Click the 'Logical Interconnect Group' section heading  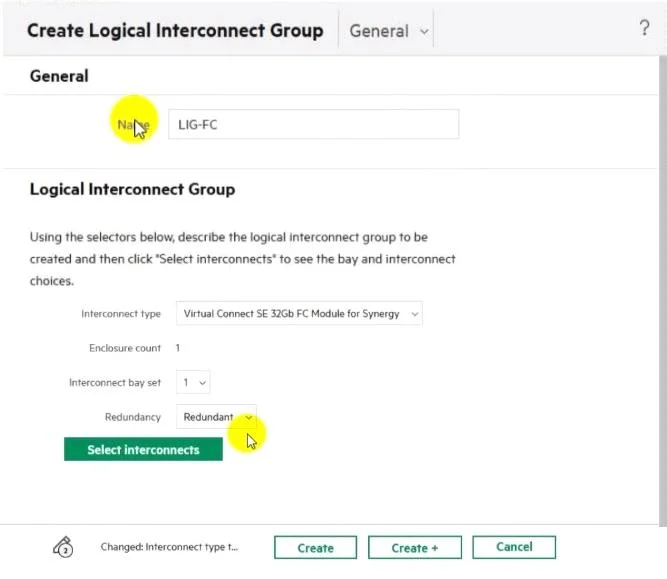coord(132,189)
